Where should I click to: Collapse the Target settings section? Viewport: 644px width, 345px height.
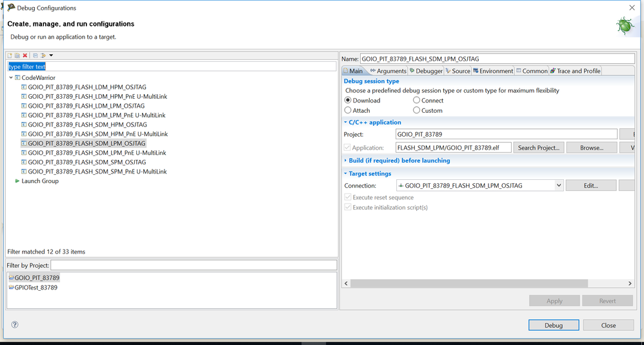tap(345, 173)
